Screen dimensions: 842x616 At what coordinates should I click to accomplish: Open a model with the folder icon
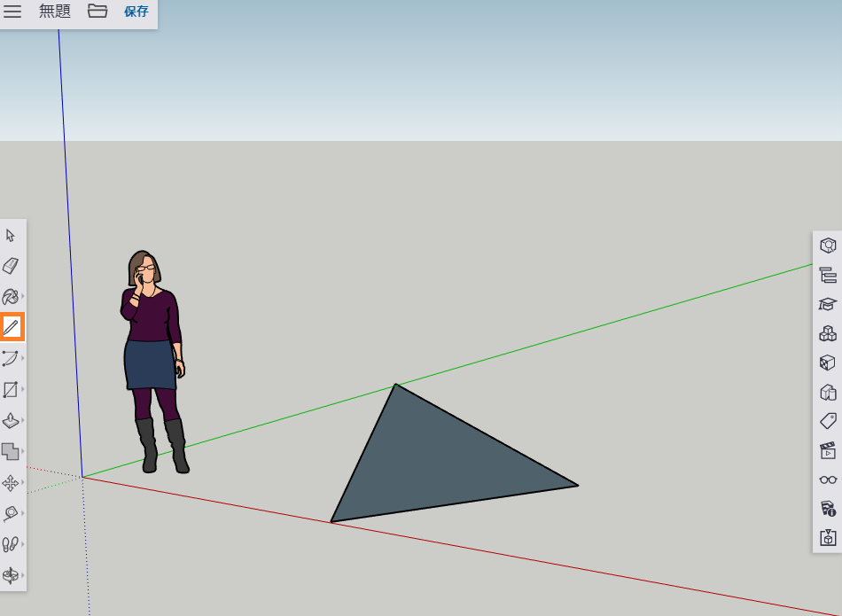point(97,11)
